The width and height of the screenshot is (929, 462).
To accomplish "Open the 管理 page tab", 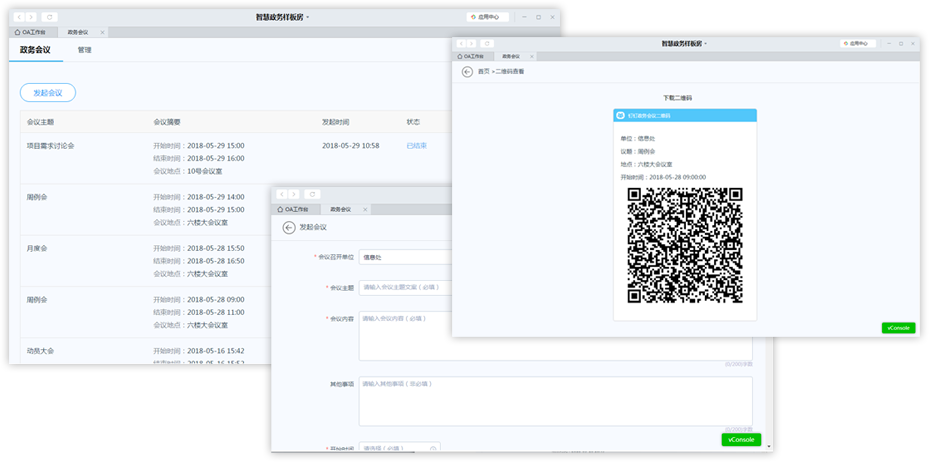I will [x=84, y=50].
